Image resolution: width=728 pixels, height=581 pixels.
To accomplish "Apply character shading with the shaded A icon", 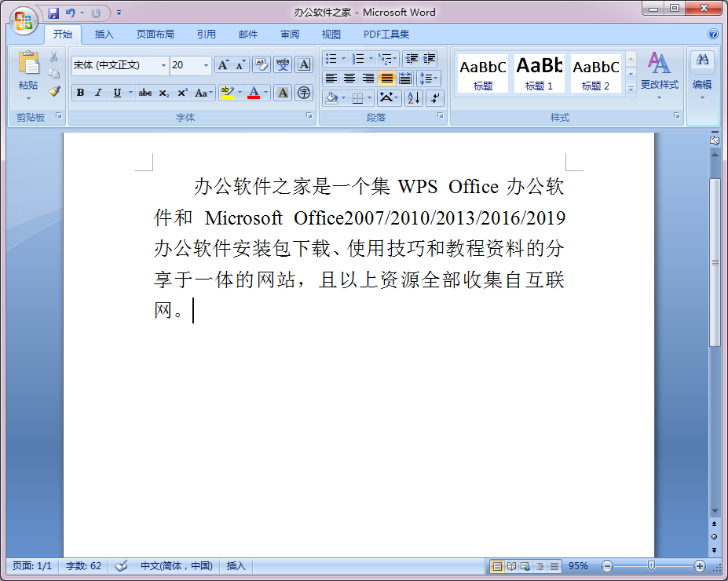I will (283, 93).
